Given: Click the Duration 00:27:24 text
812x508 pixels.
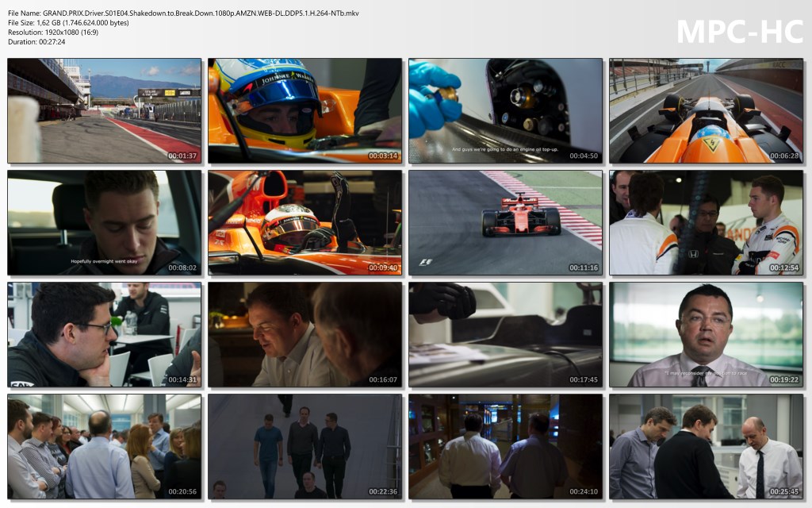Looking at the screenshot, I should pos(36,41).
